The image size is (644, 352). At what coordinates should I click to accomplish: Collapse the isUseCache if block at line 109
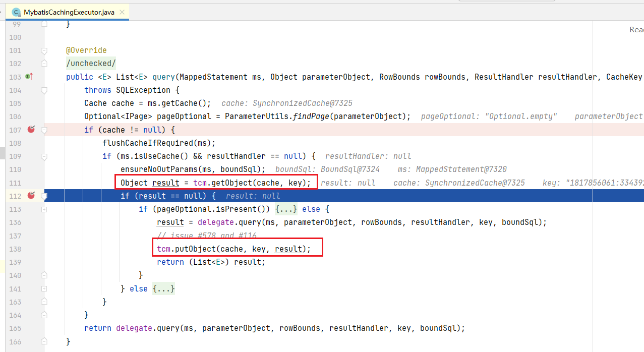click(x=44, y=156)
